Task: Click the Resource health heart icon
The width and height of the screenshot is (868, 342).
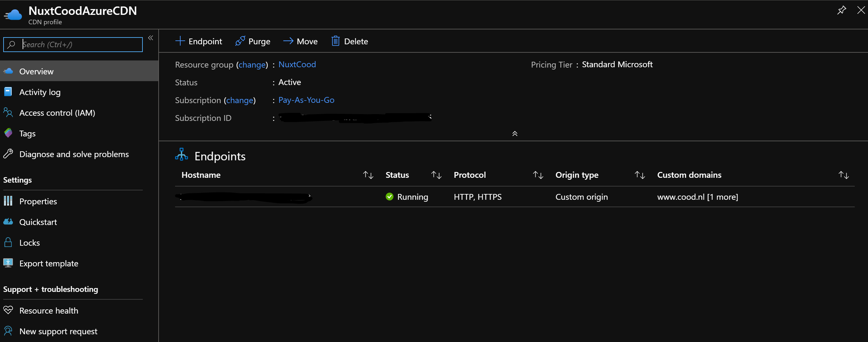Action: tap(8, 310)
